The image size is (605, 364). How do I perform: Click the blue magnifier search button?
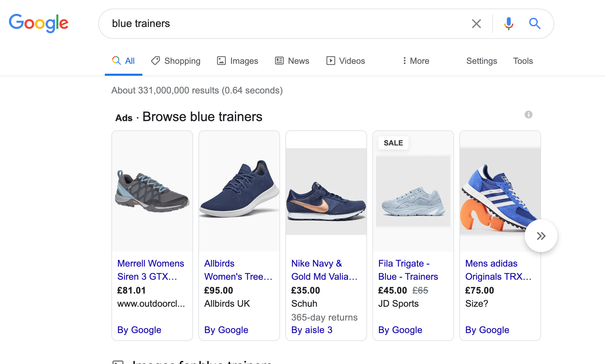534,24
